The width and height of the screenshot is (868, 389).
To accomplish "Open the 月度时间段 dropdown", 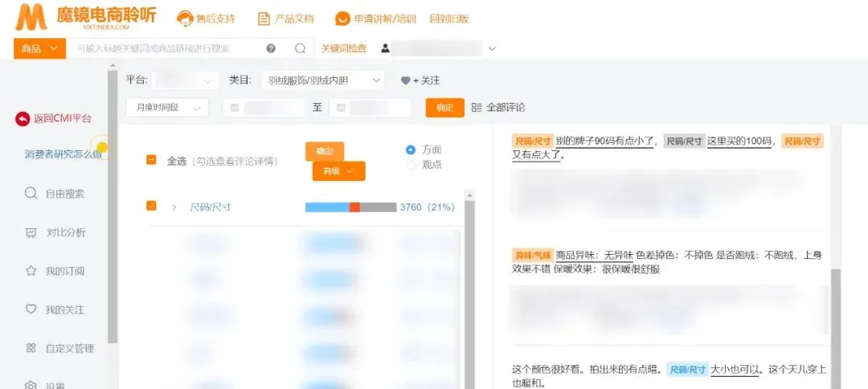I will click(167, 108).
